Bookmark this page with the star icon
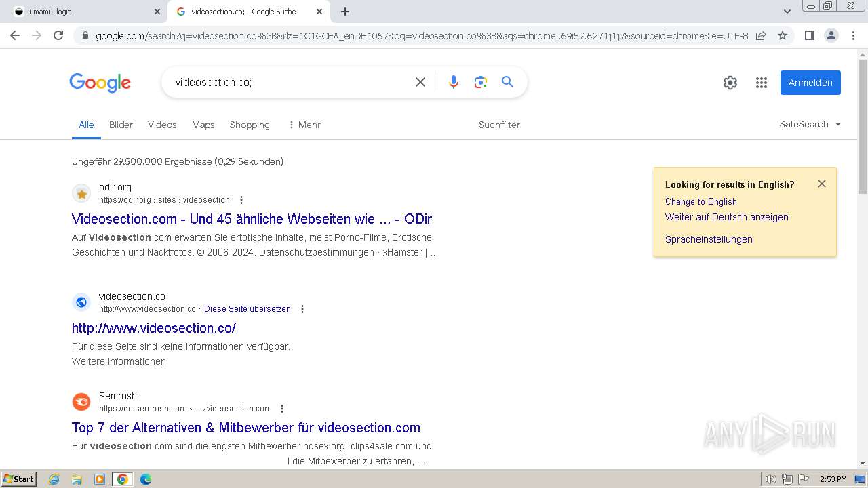This screenshot has width=868, height=488. 783,35
